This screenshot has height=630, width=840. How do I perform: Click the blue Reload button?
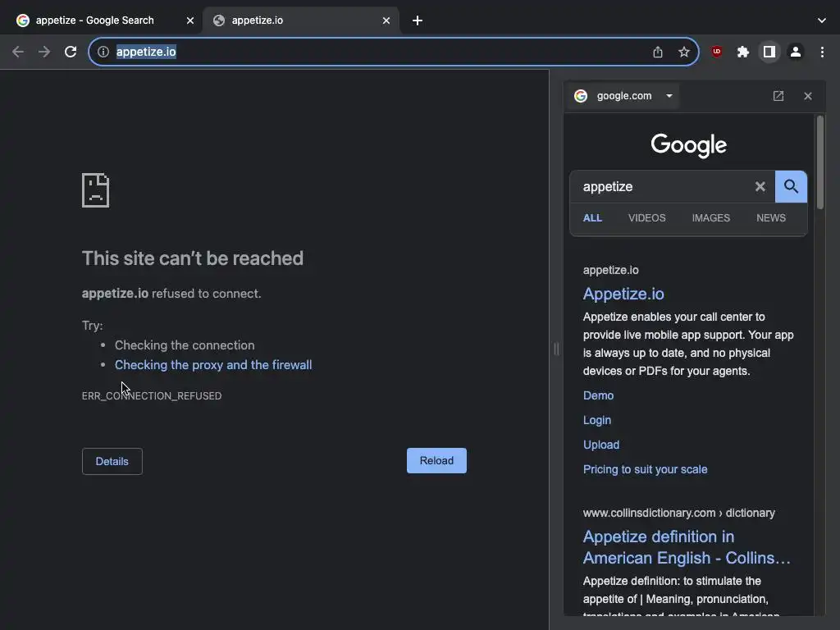point(436,461)
